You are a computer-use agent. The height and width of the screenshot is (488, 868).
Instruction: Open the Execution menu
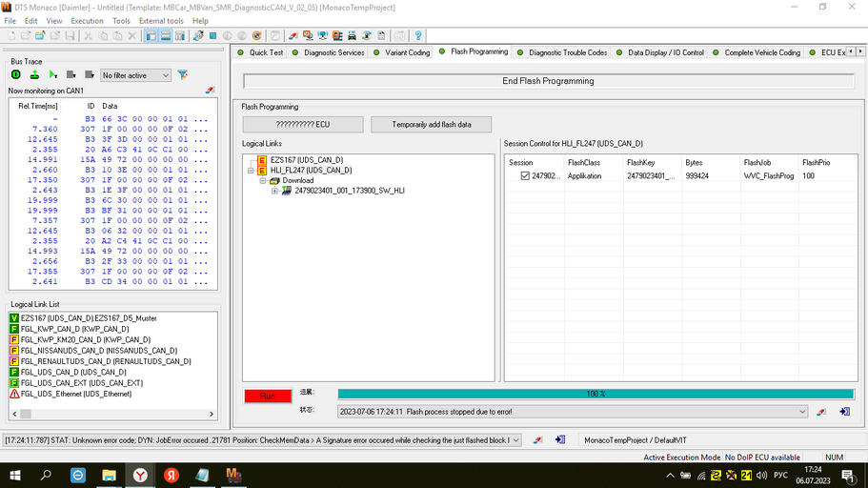(87, 21)
